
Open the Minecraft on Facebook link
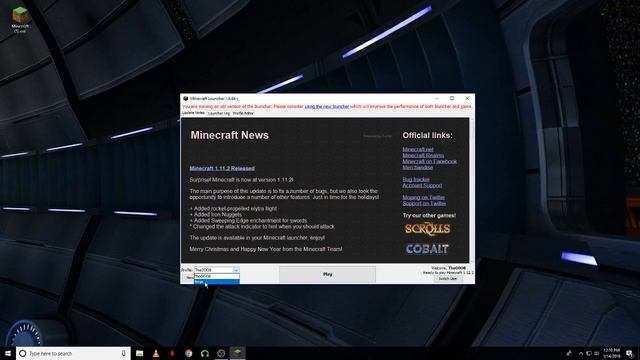pyautogui.click(x=430, y=162)
